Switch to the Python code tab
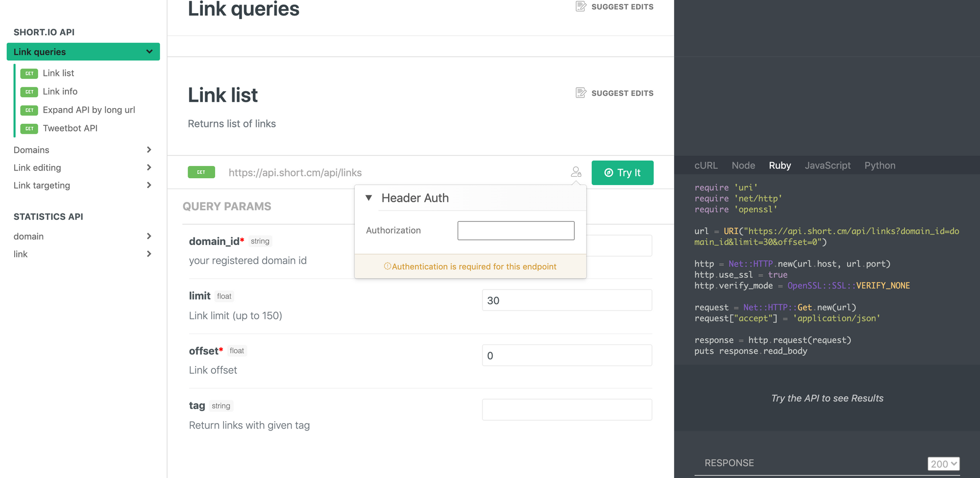 point(880,166)
